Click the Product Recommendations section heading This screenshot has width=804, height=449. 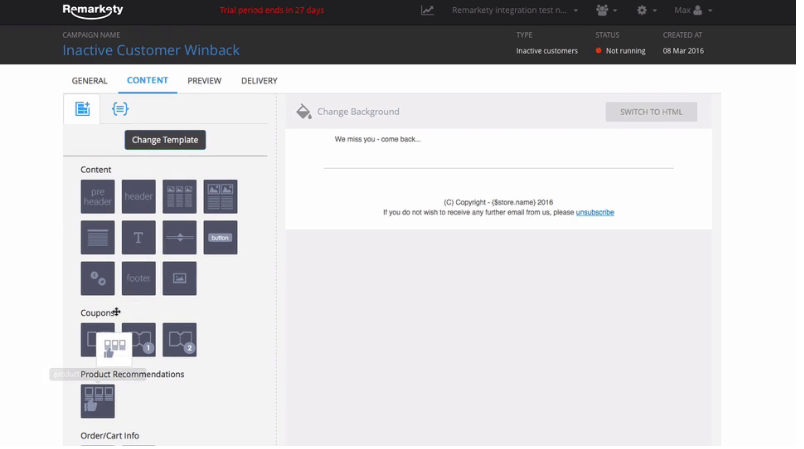pos(132,374)
